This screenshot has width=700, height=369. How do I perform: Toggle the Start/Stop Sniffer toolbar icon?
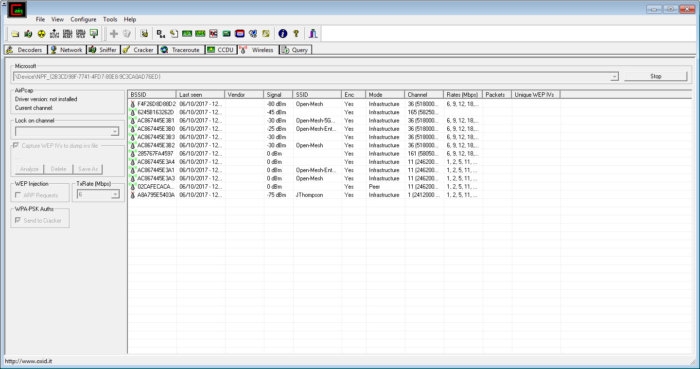click(x=28, y=33)
